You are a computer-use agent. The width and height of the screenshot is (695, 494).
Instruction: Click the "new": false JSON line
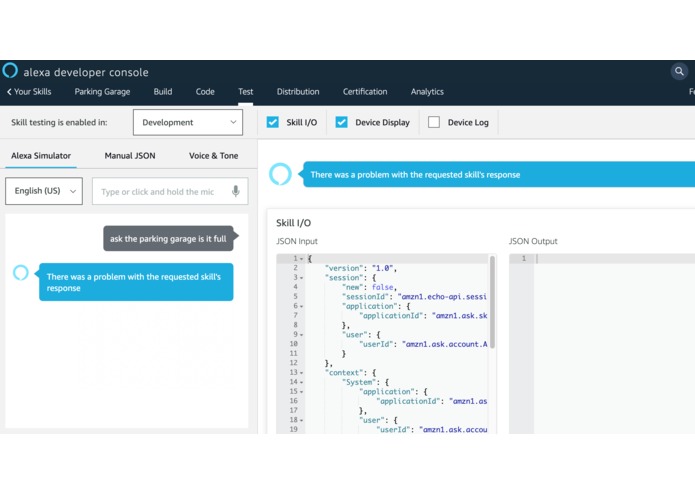coord(369,287)
